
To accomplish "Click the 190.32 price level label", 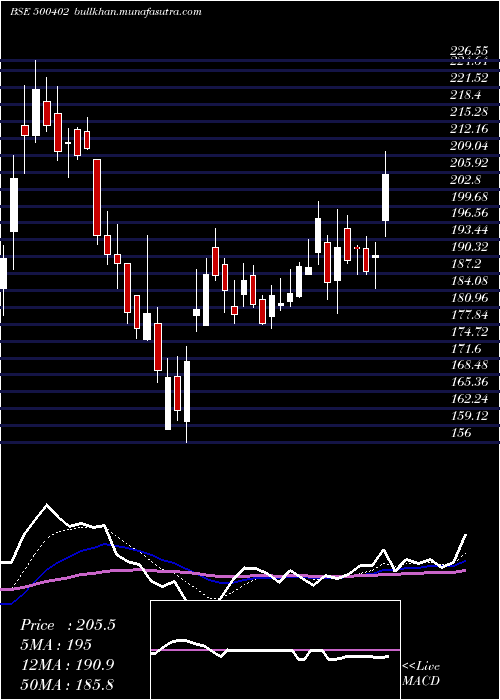I will [469, 247].
